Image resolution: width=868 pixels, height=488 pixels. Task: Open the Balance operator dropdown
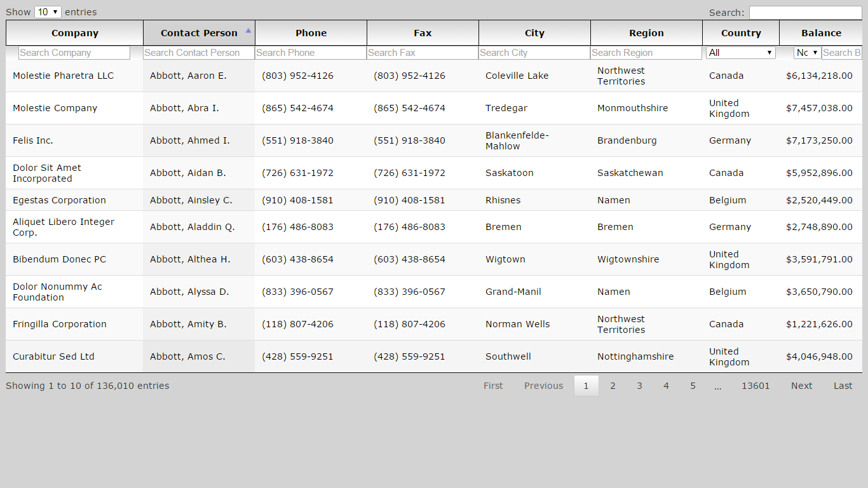[x=807, y=53]
